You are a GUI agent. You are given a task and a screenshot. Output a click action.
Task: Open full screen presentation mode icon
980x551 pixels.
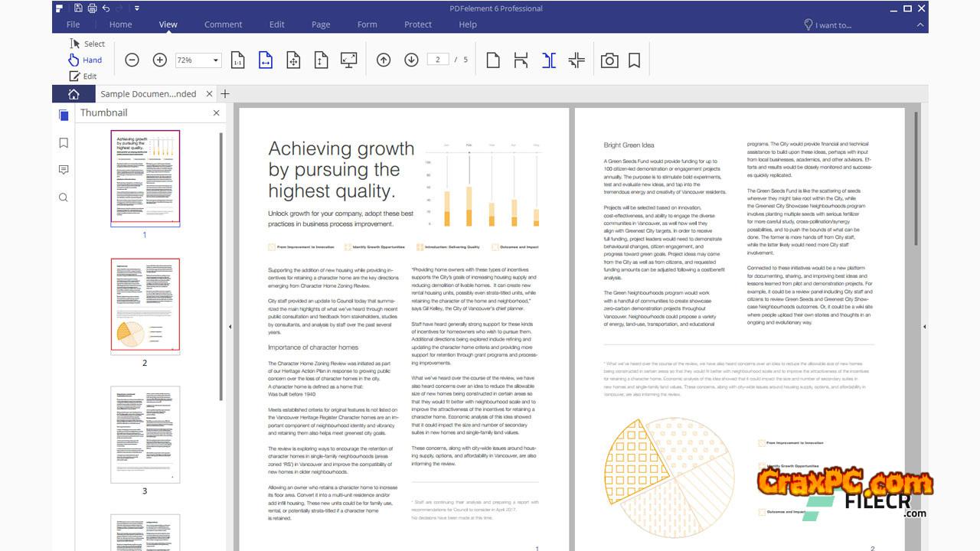pyautogui.click(x=348, y=60)
